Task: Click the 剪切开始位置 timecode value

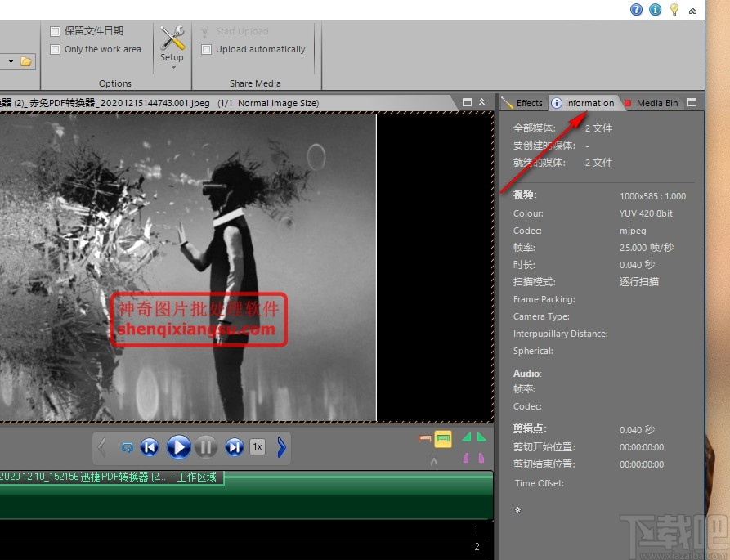Action: click(x=642, y=447)
